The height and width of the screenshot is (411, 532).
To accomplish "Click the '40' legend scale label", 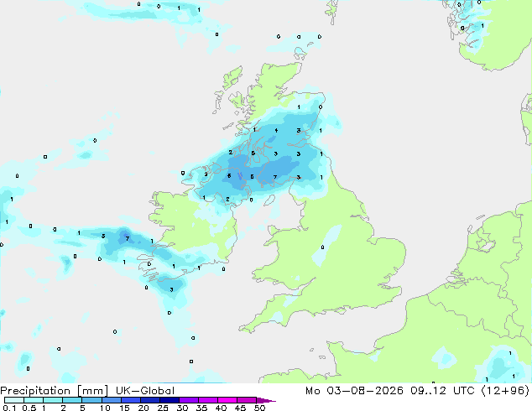I will coord(221,408).
